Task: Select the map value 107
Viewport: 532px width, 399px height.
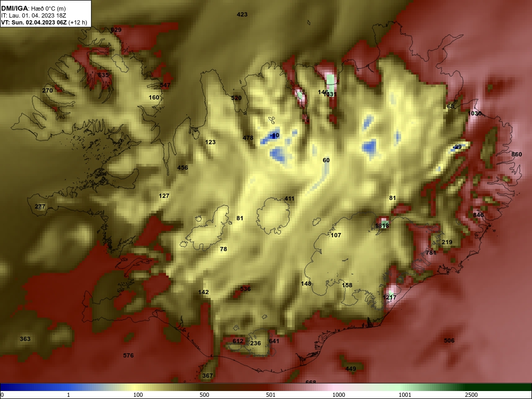Action: click(x=336, y=235)
